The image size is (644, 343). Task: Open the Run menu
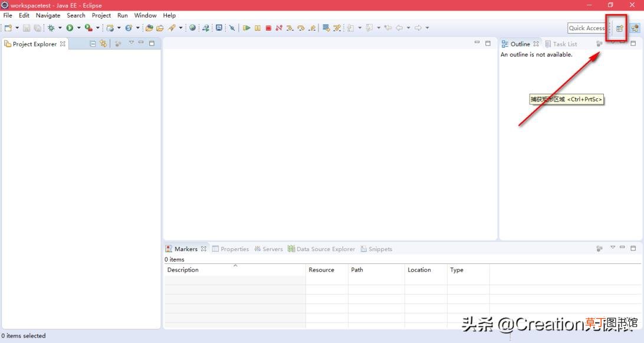(123, 15)
